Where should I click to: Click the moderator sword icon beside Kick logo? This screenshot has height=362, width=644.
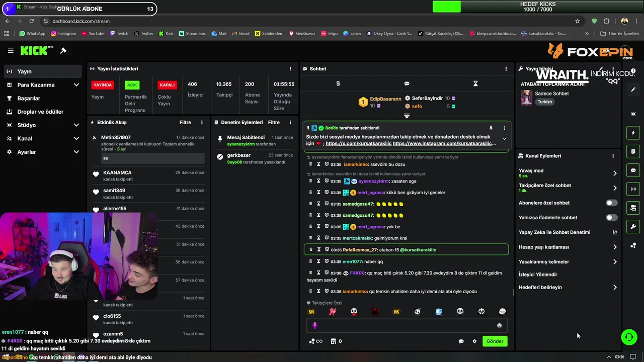tap(63, 51)
